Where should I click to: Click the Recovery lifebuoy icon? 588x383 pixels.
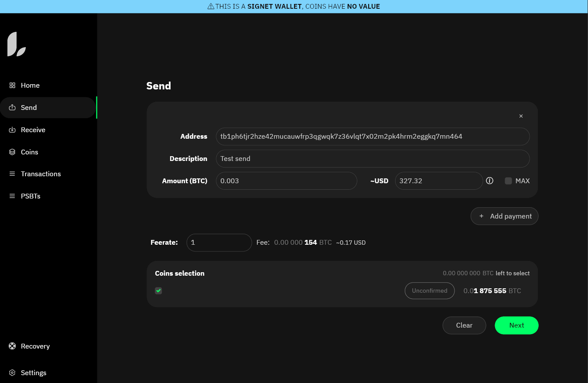point(12,346)
